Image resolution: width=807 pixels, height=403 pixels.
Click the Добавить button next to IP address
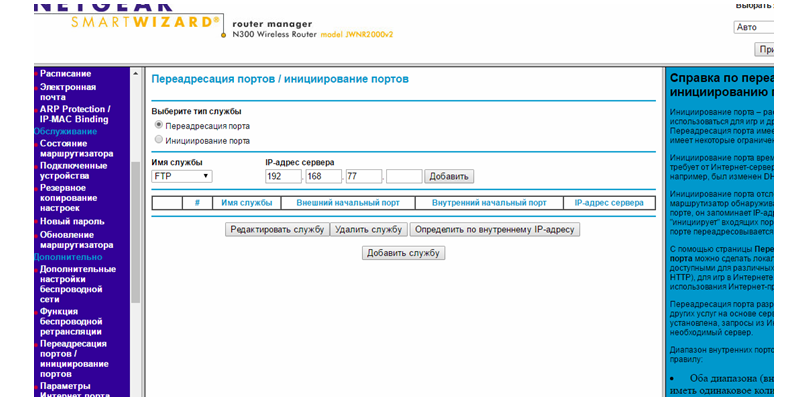449,177
